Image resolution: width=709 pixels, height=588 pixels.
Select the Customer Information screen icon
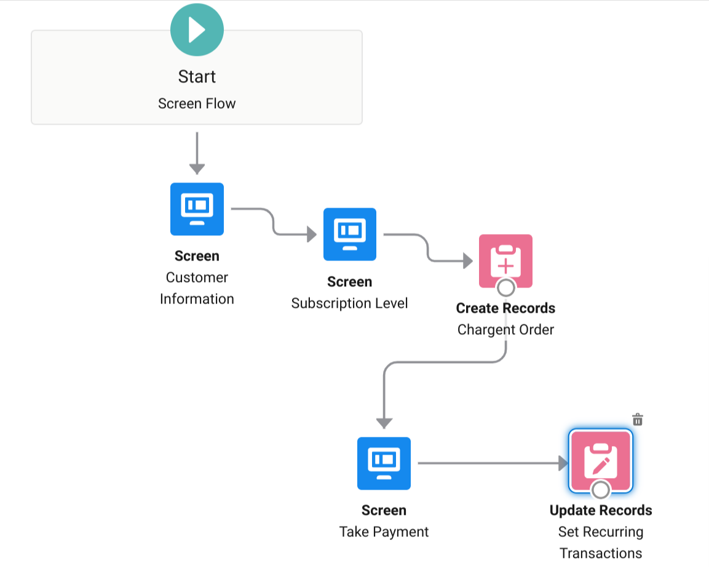point(197,209)
